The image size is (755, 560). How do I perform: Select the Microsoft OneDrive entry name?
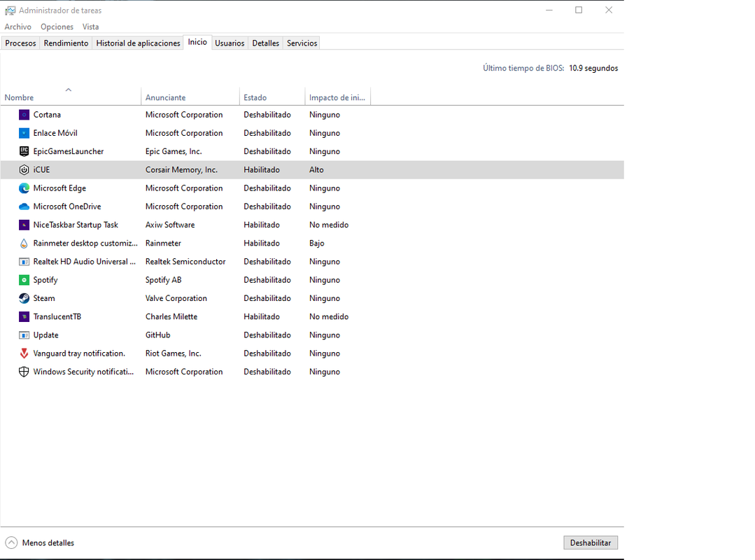pos(67,206)
